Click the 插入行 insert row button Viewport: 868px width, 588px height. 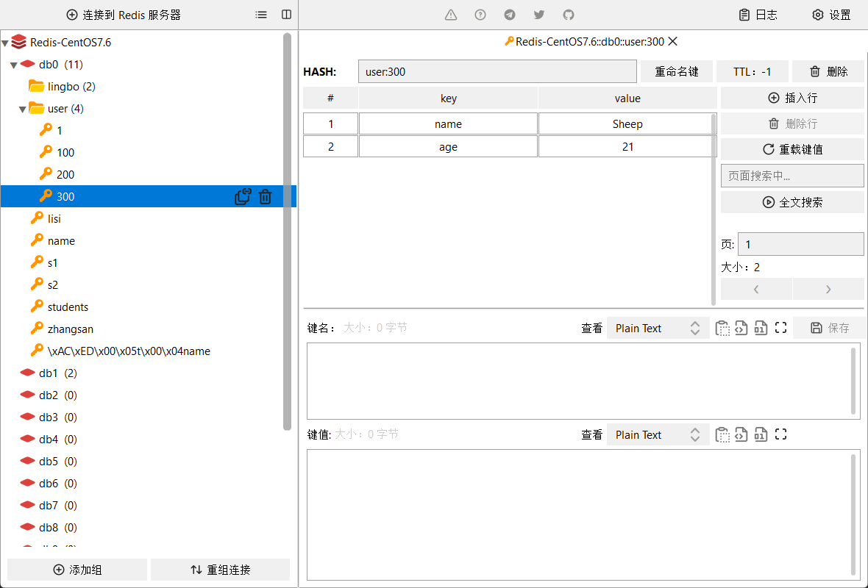(792, 98)
